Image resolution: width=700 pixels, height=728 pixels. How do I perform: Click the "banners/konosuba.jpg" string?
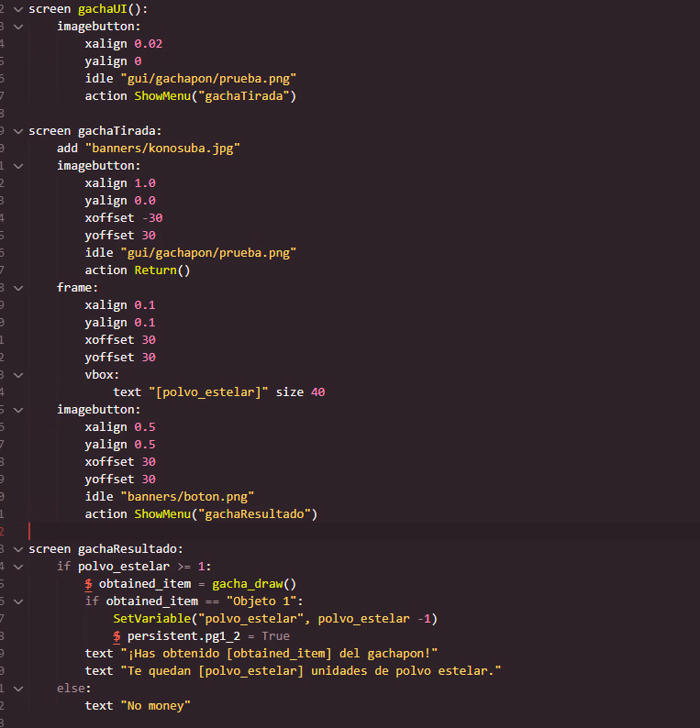(162, 148)
